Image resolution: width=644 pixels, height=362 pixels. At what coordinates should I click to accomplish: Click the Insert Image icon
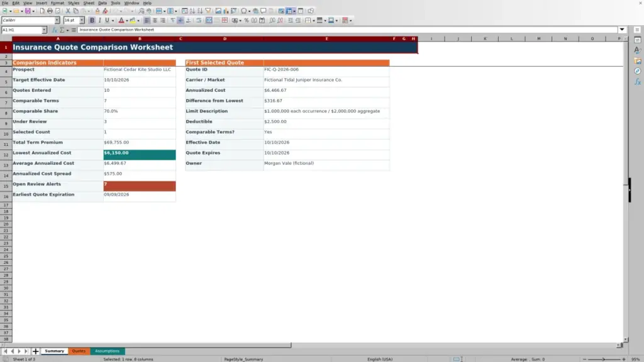(x=218, y=11)
